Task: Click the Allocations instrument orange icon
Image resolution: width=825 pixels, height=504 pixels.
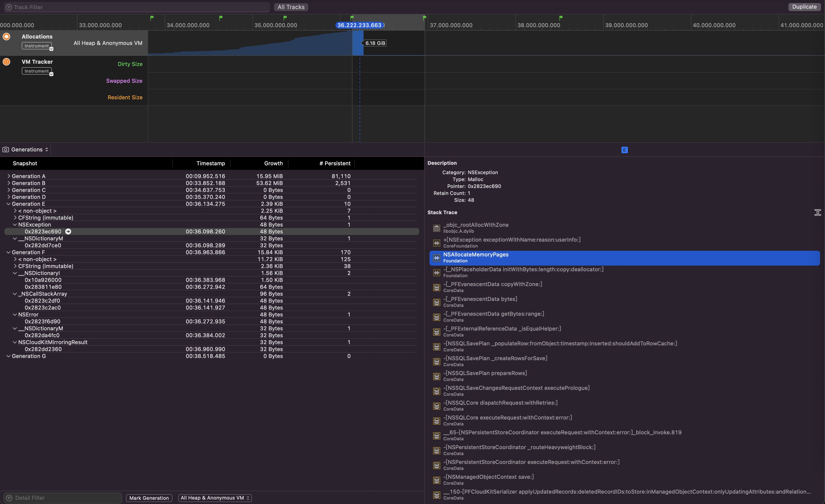Action: [x=6, y=37]
